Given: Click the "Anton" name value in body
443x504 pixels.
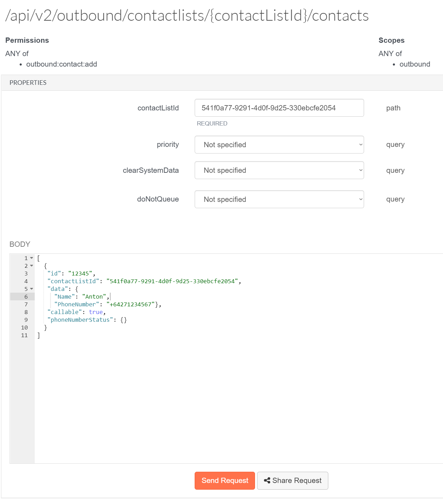Looking at the screenshot, I should [x=94, y=297].
